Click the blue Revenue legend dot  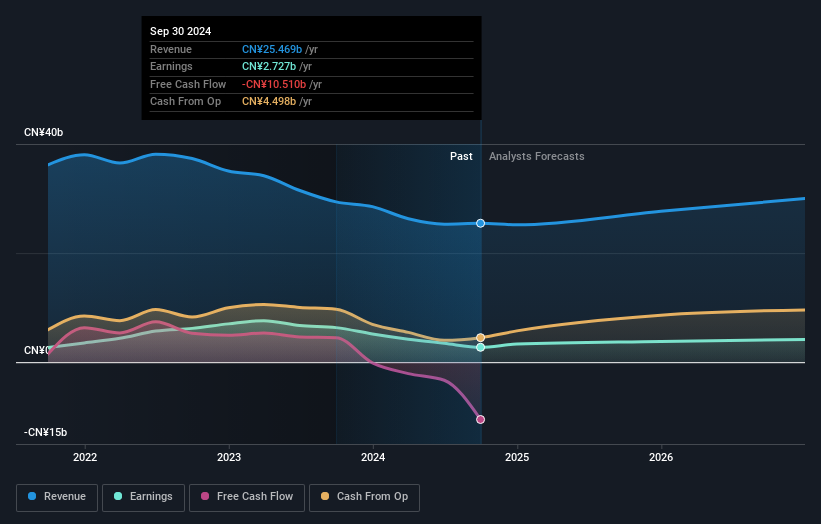(x=32, y=496)
